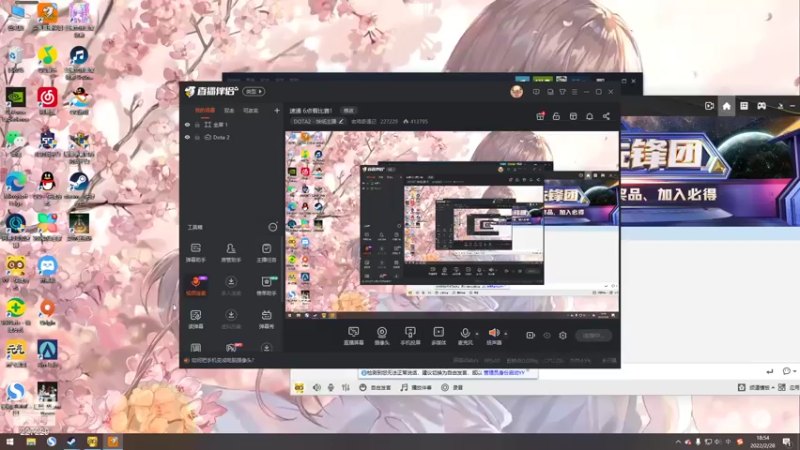Add a camera source
The image size is (800, 450).
click(x=382, y=336)
